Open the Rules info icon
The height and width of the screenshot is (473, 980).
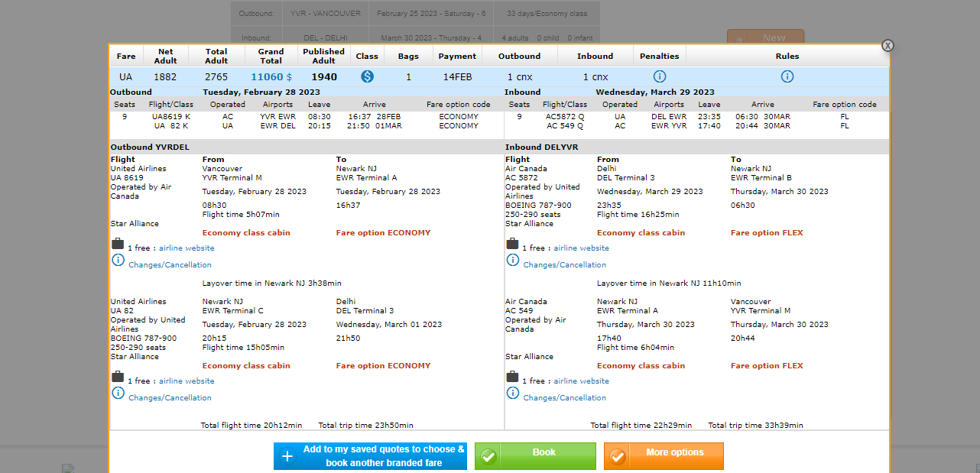click(787, 76)
